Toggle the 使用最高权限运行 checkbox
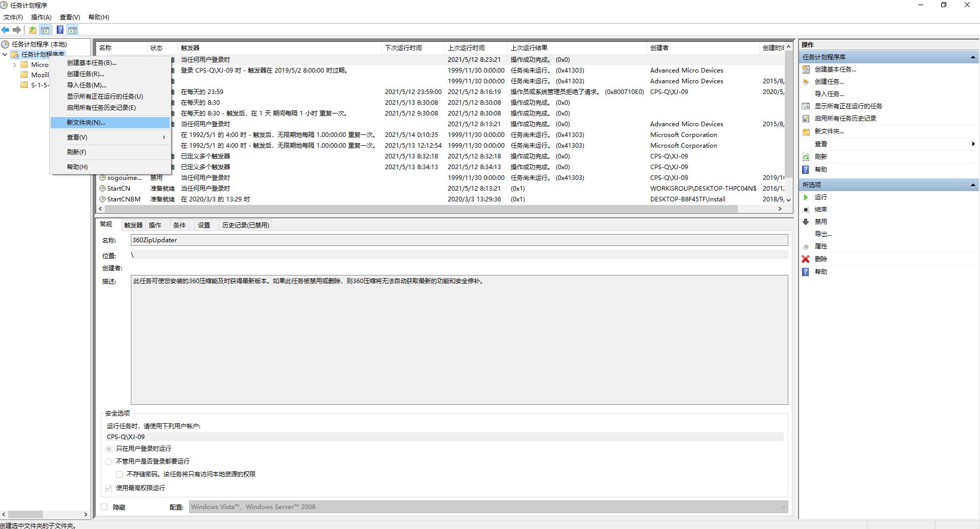 [x=108, y=488]
